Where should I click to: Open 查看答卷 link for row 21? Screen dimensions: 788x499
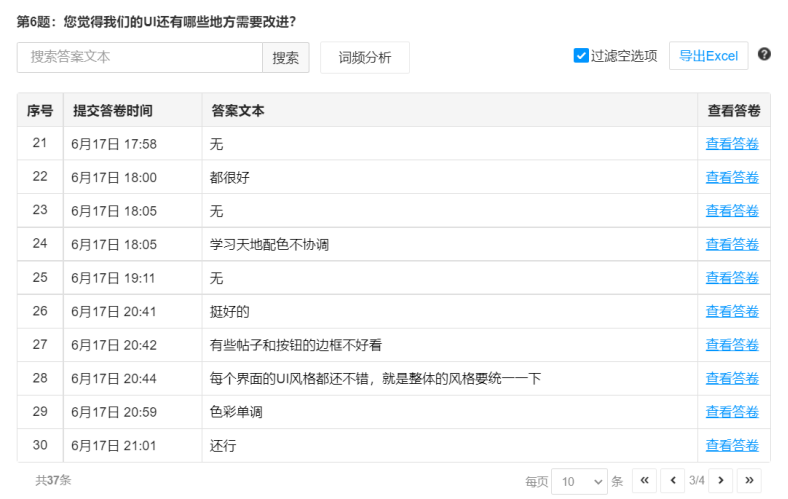(x=732, y=144)
